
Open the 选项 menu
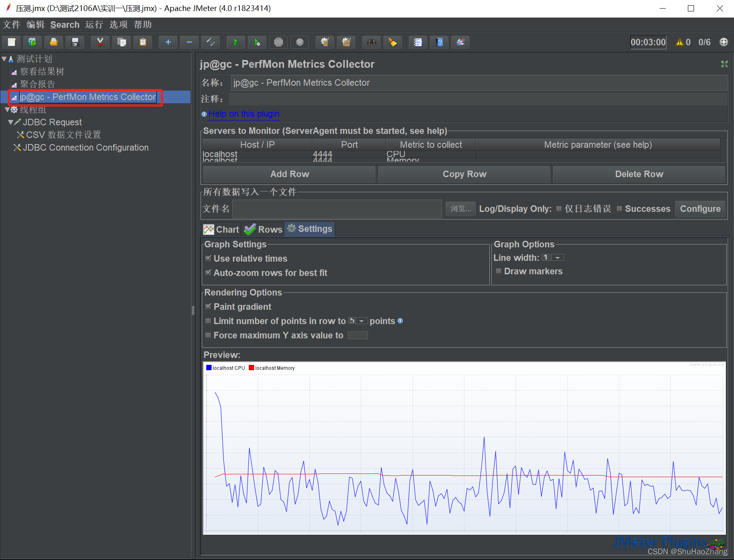click(x=118, y=24)
